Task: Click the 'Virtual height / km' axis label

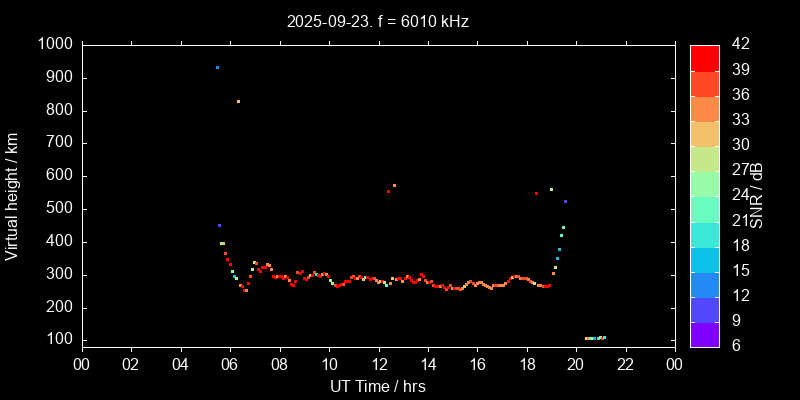Action: pyautogui.click(x=12, y=196)
